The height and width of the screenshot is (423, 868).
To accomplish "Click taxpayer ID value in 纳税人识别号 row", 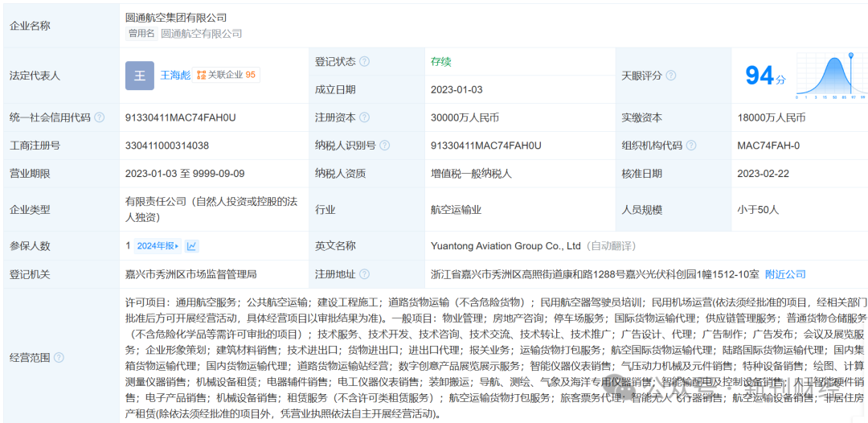I will [x=486, y=146].
